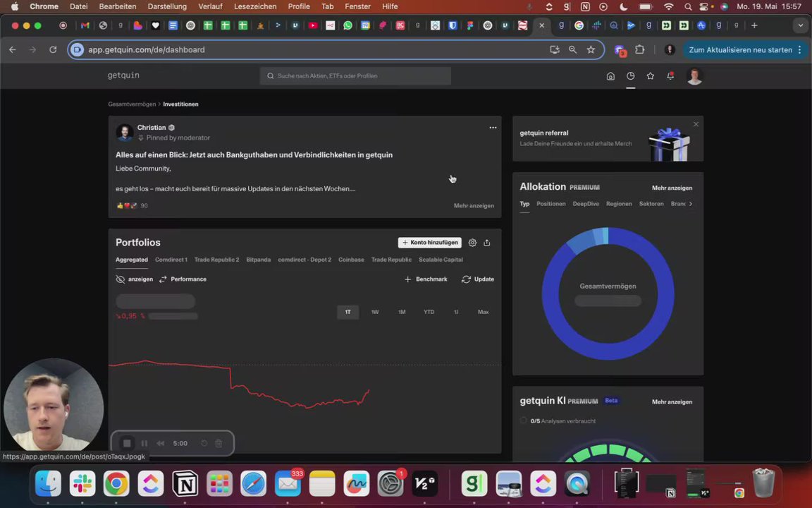Open the Verlauf menu in menu bar

tap(210, 7)
